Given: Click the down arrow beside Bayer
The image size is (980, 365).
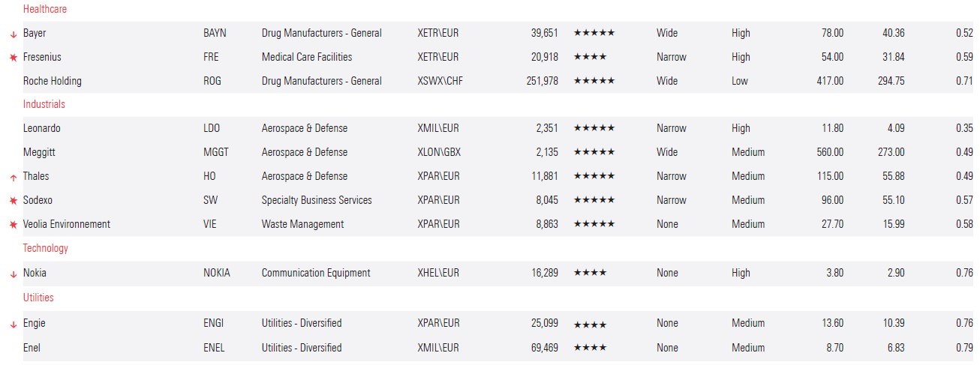Looking at the screenshot, I should click(x=13, y=34).
